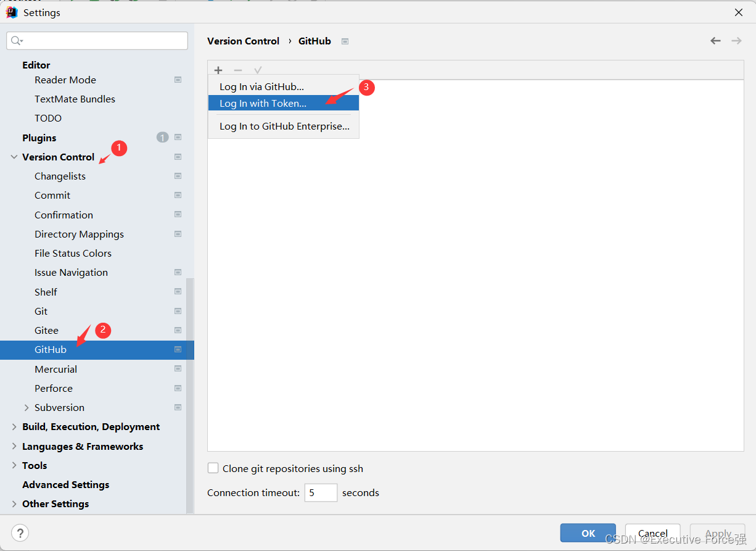Click project icon on Gitee row
Viewport: 756px width, 551px height.
click(x=178, y=330)
